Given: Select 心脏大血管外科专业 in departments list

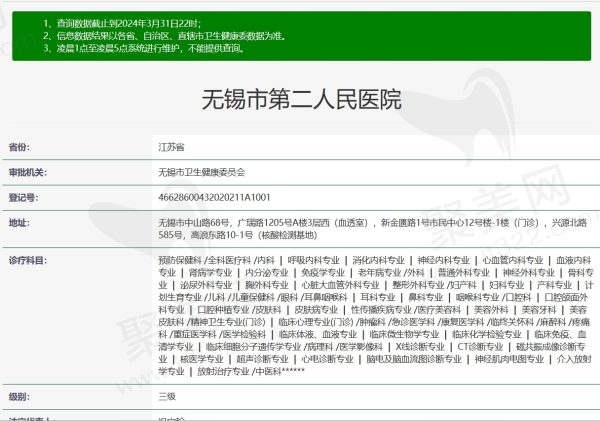Looking at the screenshot, I should pos(340,286).
